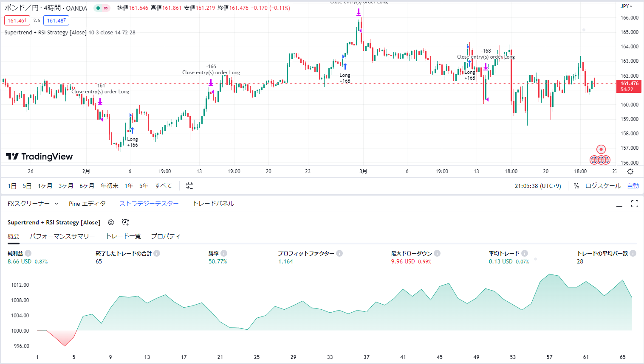The height and width of the screenshot is (364, 644).
Task: Click the Supertrend + RSI Strategy legend
Action: click(x=70, y=32)
